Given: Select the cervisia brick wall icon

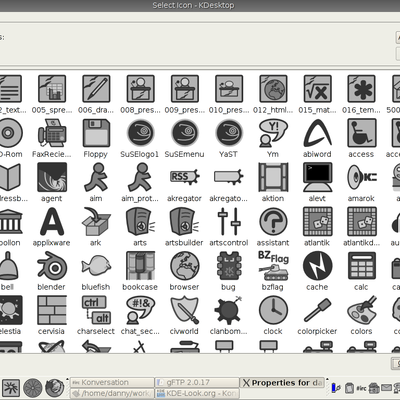Looking at the screenshot, I should click(x=52, y=310).
